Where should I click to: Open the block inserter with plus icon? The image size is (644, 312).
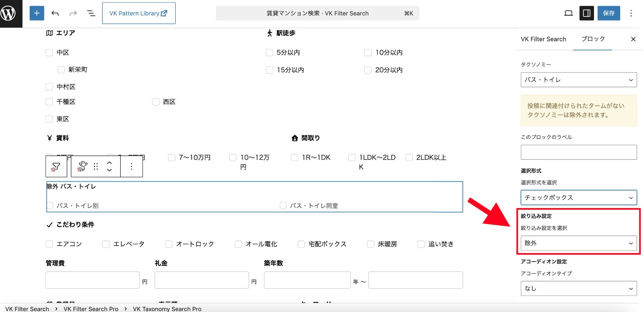tap(37, 13)
